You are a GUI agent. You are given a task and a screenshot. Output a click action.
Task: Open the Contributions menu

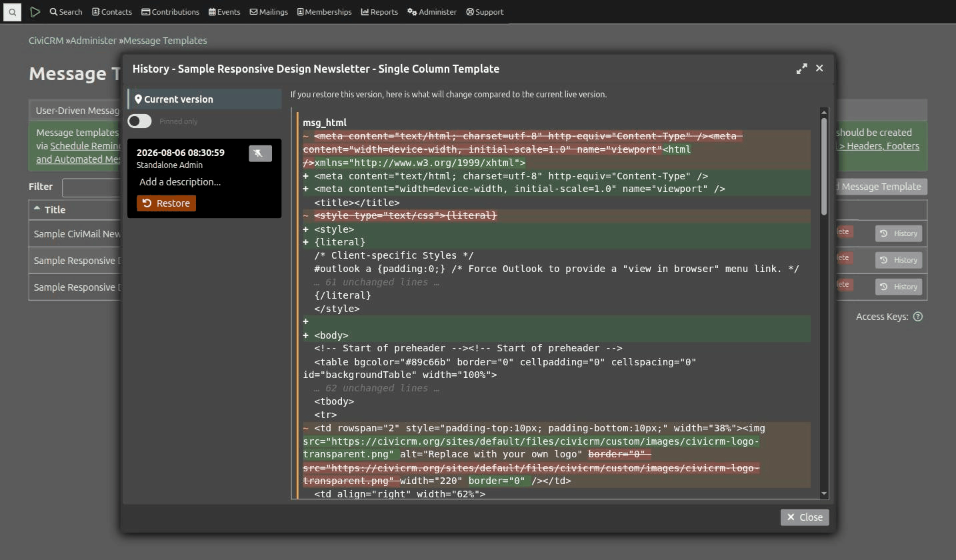point(170,12)
